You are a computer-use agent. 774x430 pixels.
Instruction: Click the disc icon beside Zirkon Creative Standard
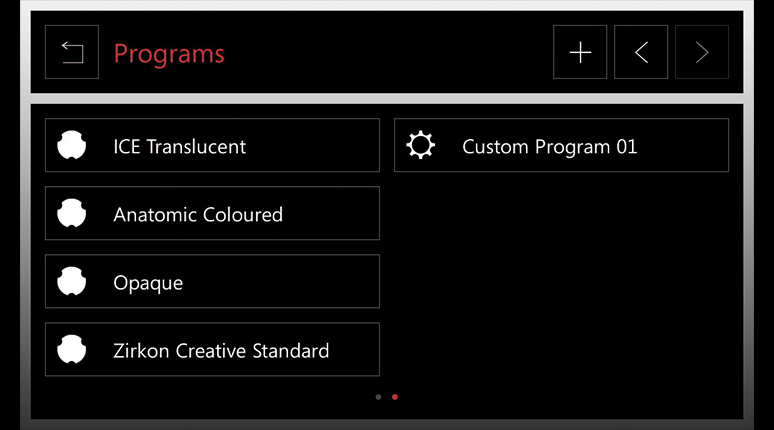[x=72, y=350]
